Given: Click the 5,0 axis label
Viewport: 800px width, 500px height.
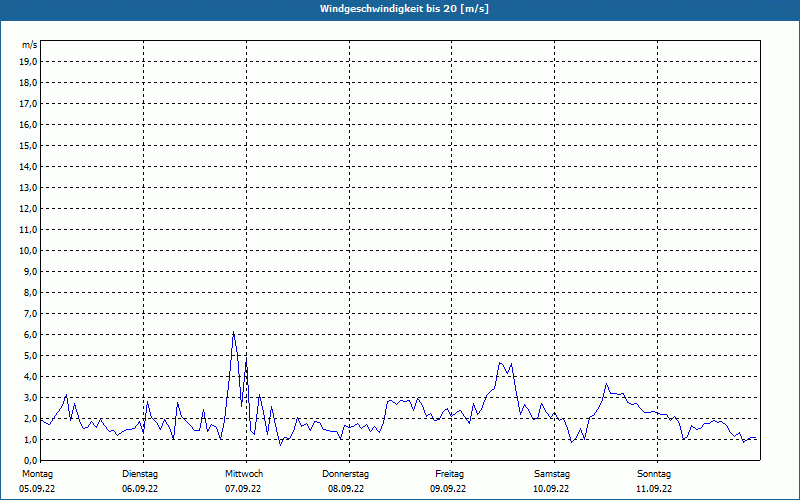Looking at the screenshot, I should [30, 356].
